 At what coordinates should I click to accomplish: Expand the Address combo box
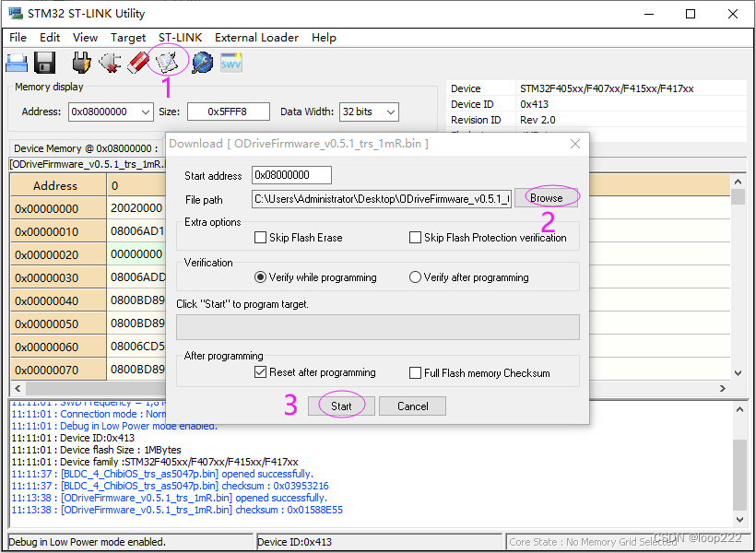point(146,112)
